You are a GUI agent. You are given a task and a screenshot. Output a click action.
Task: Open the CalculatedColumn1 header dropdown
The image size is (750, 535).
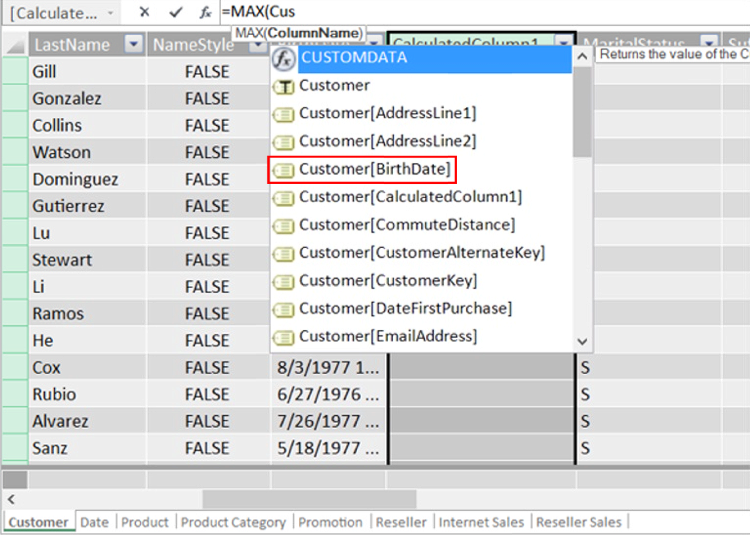[564, 41]
